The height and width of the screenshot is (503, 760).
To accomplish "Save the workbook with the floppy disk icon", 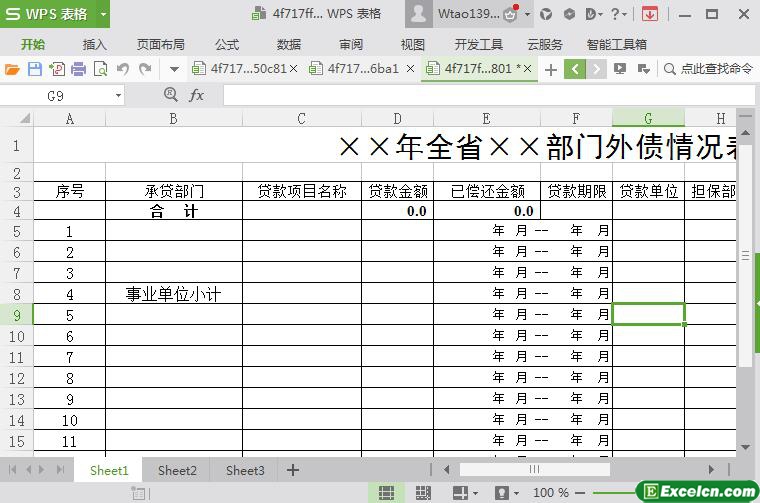I will tap(34, 69).
